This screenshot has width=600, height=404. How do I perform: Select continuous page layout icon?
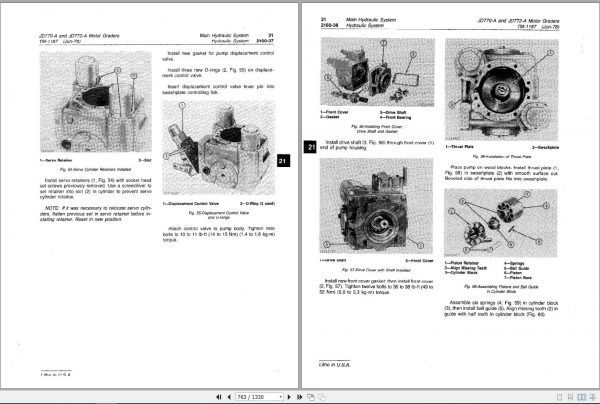(571, 397)
